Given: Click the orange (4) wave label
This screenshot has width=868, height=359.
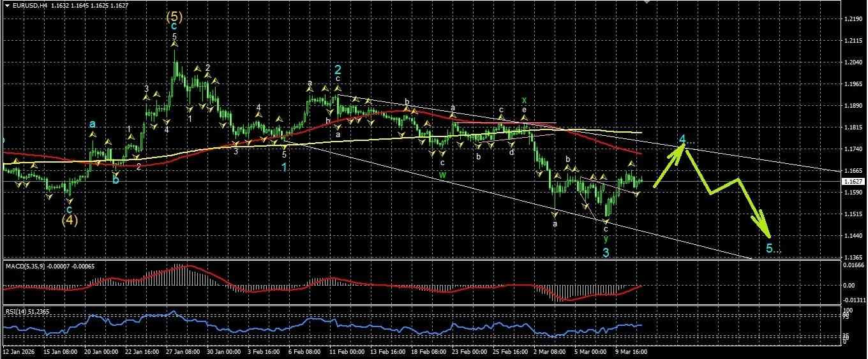Looking at the screenshot, I should (x=70, y=221).
